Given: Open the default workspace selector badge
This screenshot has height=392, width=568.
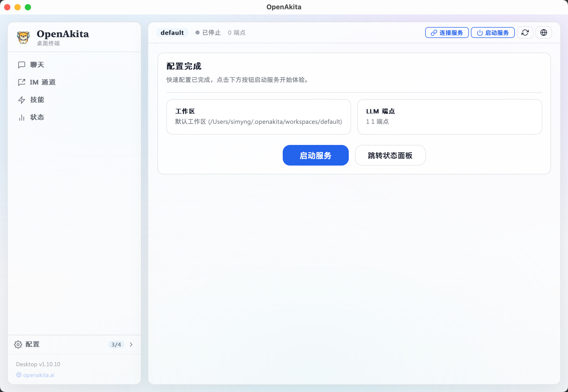Looking at the screenshot, I should coord(172,32).
